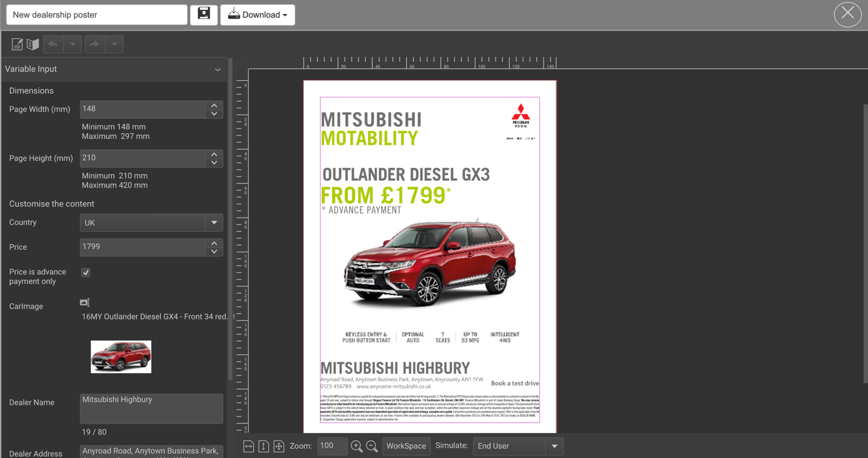Click the canvas vertical scrollbar

[x=865, y=243]
